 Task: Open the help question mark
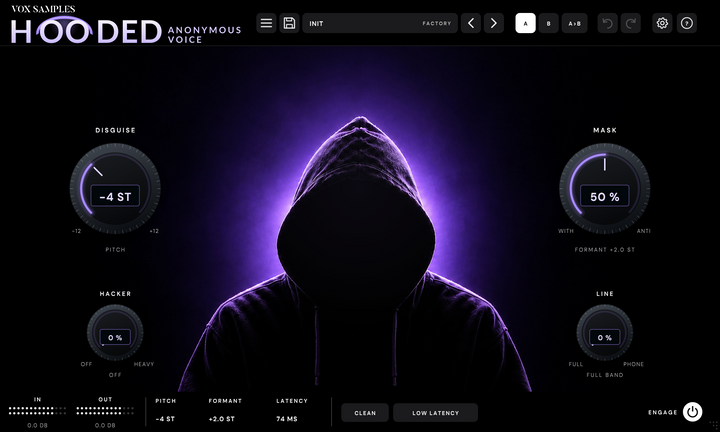coord(687,23)
